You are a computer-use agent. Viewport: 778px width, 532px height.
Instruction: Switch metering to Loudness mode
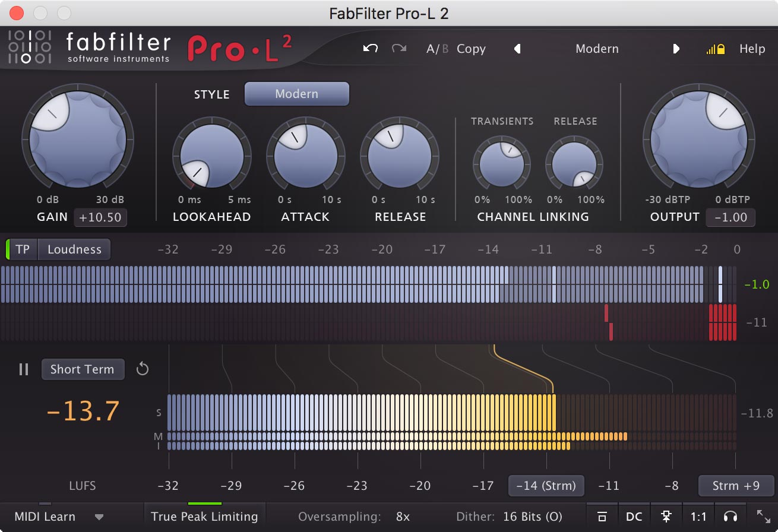pyautogui.click(x=74, y=249)
